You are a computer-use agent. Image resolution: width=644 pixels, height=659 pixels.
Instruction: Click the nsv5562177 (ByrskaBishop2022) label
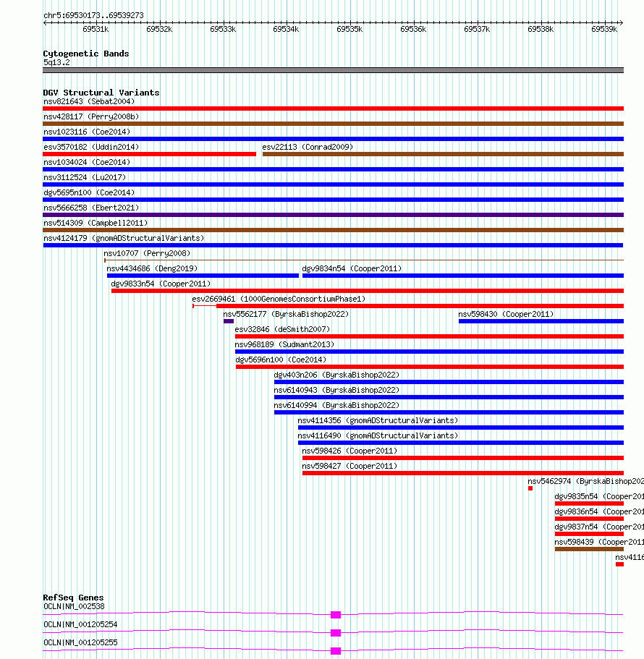(286, 314)
